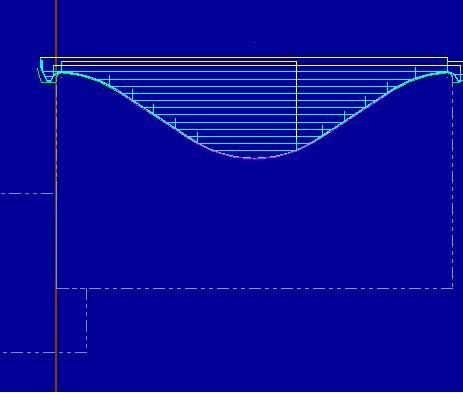
Task: Select the dashed bottom-left horizontal line
Action: click(43, 352)
